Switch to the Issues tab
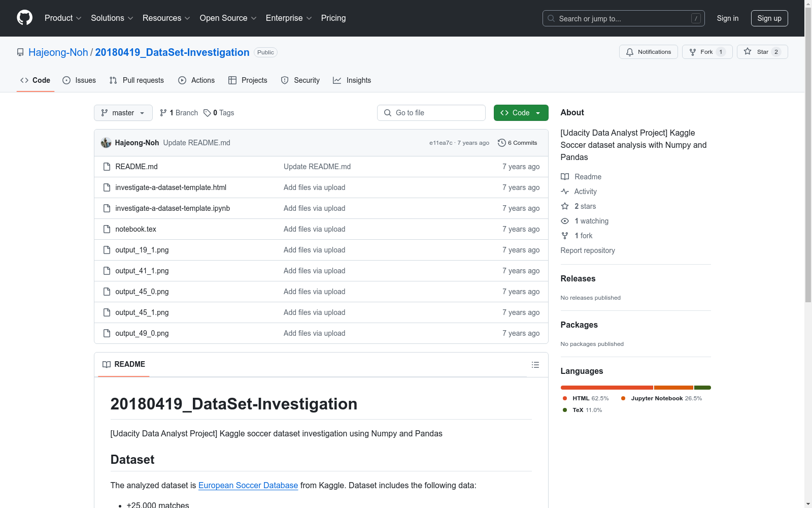 pyautogui.click(x=79, y=80)
